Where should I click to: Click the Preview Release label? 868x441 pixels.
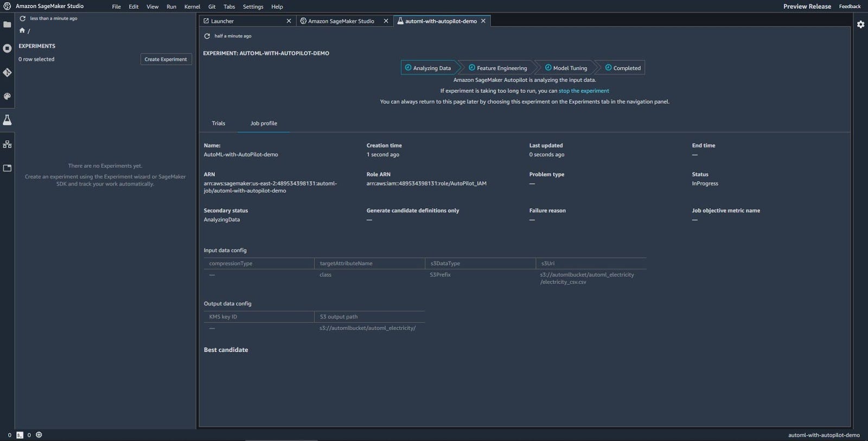[x=807, y=7]
